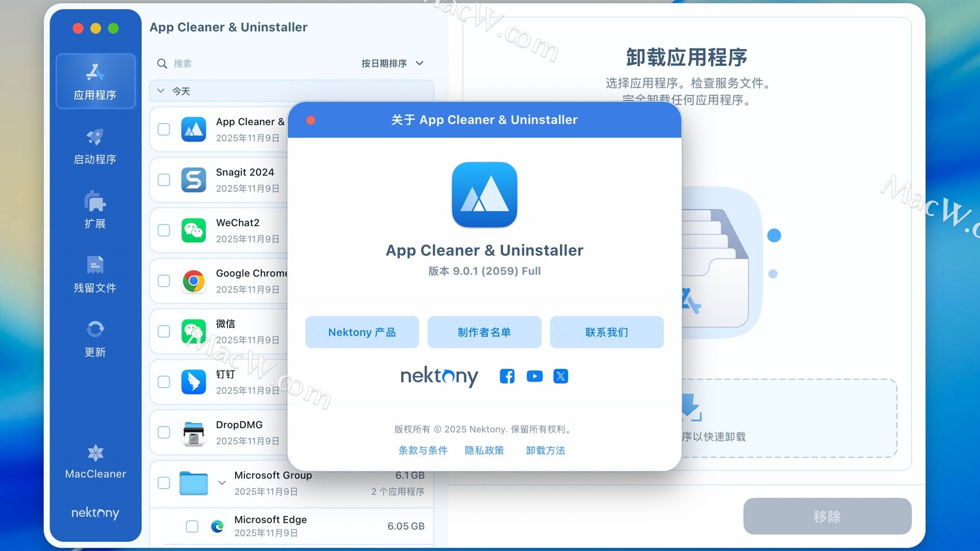This screenshot has height=551, width=980.
Task: Click the Nektony Products (Nektony 产品) button
Action: [x=362, y=332]
